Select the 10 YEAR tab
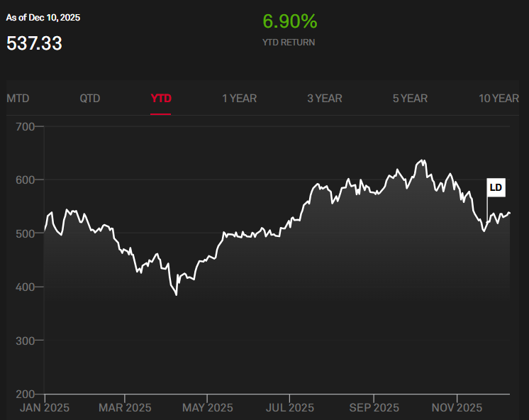The width and height of the screenshot is (529, 420). click(499, 98)
